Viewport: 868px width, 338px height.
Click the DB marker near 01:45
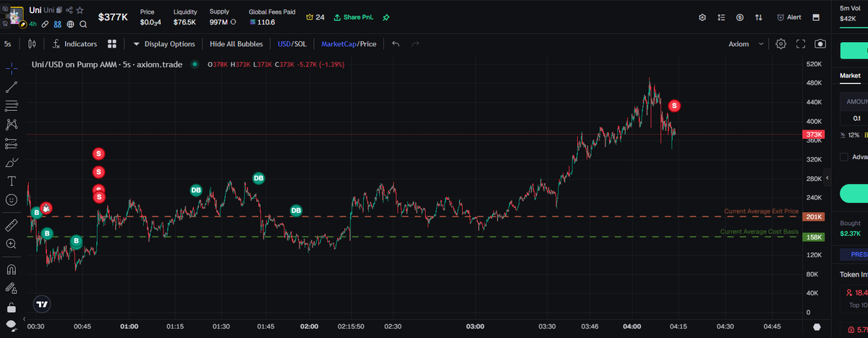coord(258,178)
